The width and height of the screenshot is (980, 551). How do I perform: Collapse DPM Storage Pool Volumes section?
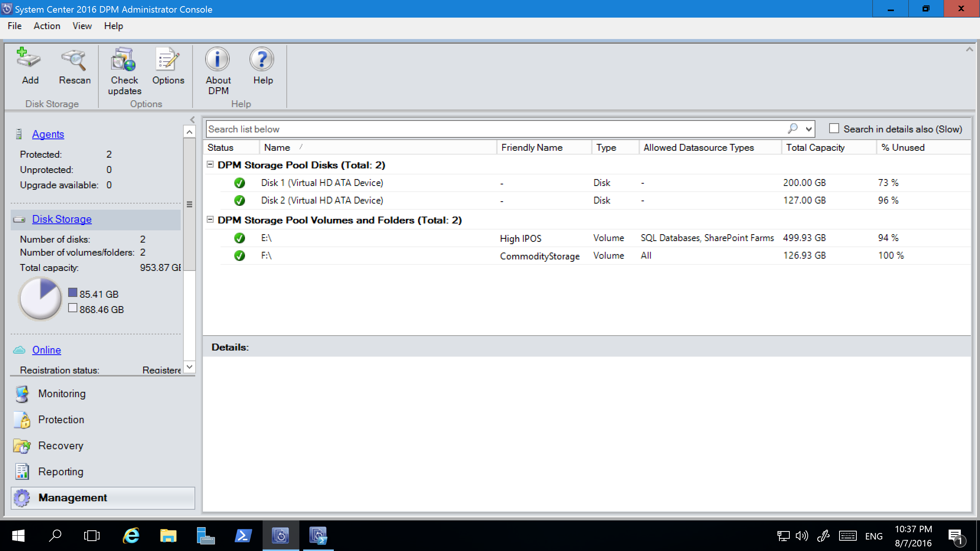tap(211, 220)
